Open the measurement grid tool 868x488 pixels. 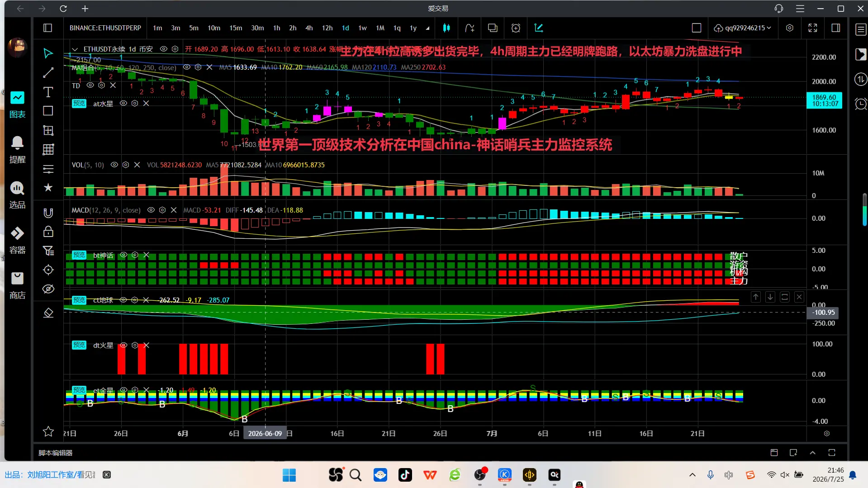(x=48, y=131)
